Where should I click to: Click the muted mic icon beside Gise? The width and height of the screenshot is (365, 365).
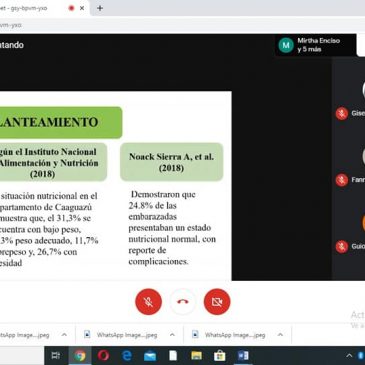point(342,113)
